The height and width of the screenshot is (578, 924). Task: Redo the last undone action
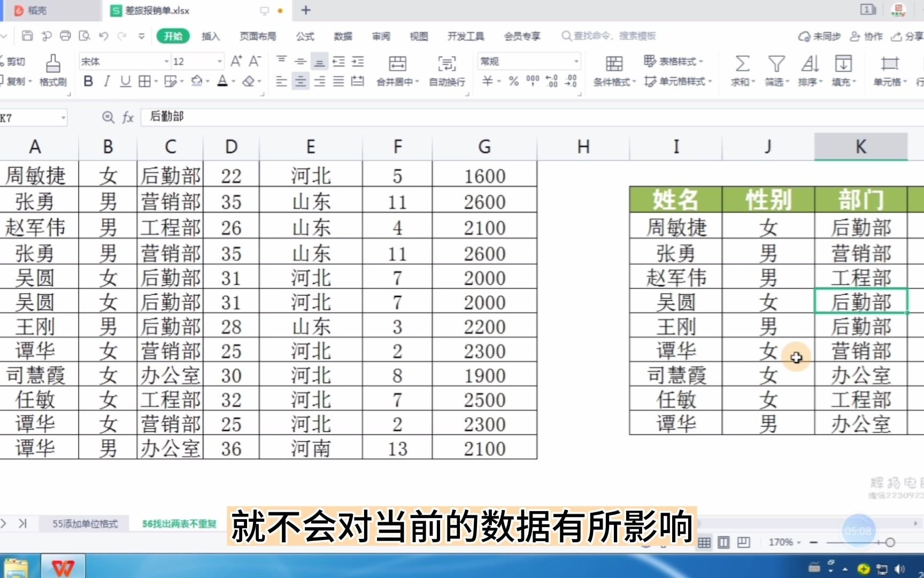122,36
